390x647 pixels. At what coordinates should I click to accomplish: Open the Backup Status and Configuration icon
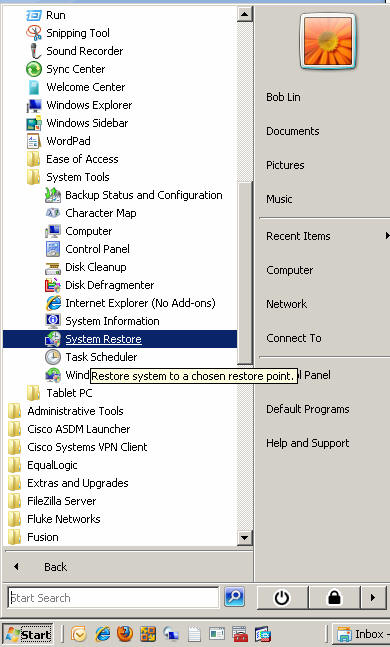(x=53, y=195)
